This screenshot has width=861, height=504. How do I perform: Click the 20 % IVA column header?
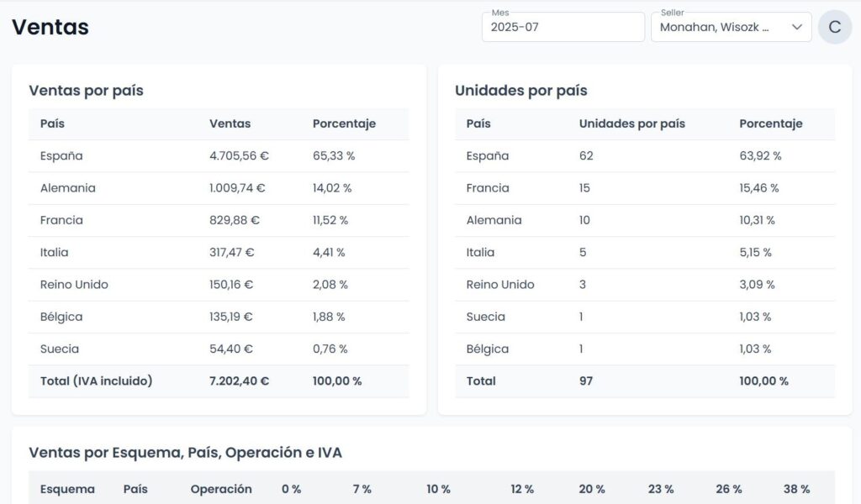tap(591, 489)
